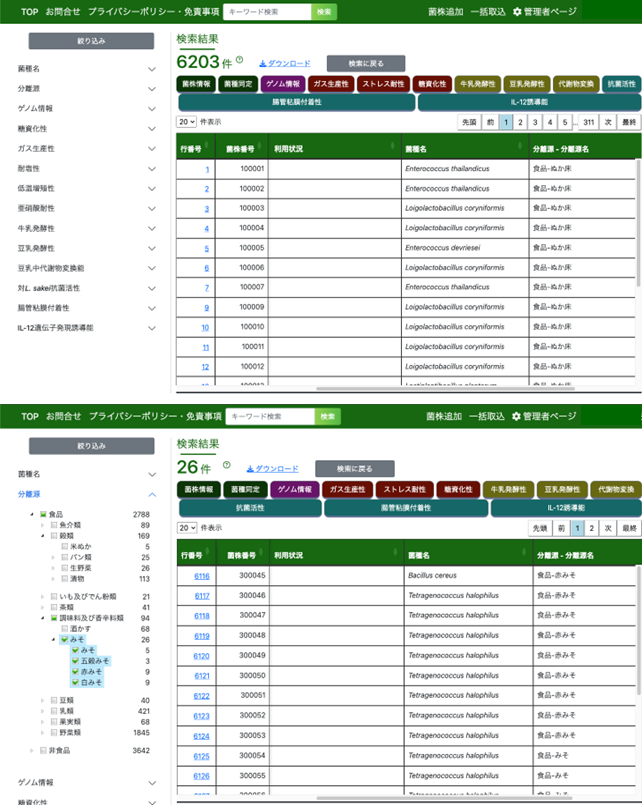Screen dimensions: 642x805
Task: Open row link 6116 for Bacillus cereus
Action: pyautogui.click(x=202, y=577)
